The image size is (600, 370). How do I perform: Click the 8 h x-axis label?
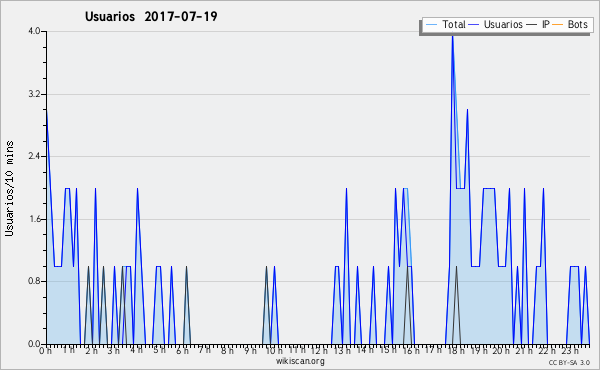227,351
